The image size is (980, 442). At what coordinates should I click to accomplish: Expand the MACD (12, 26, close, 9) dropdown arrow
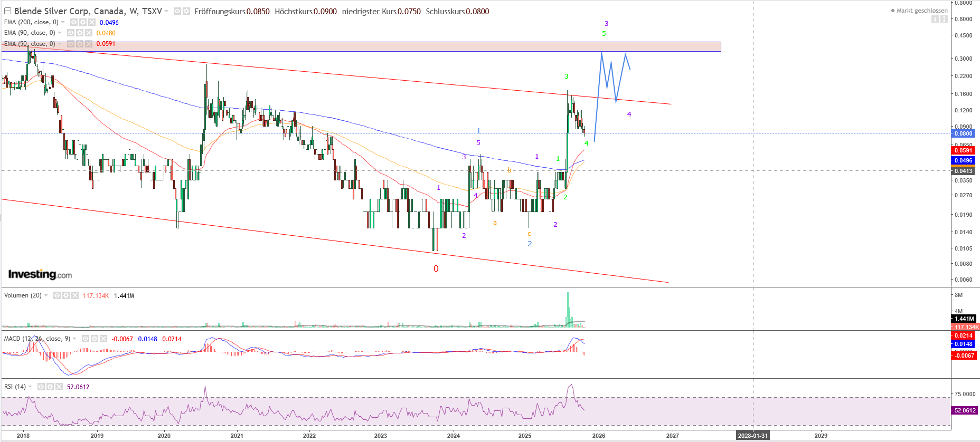point(74,339)
